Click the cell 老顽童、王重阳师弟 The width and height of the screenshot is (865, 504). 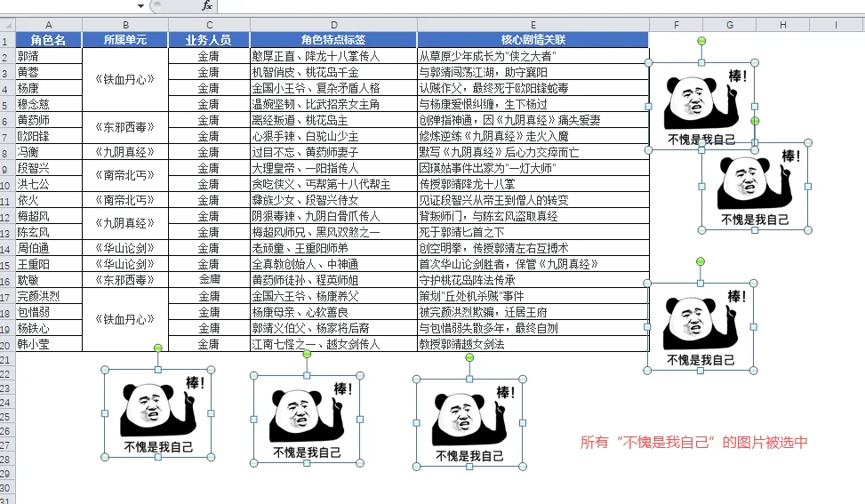pyautogui.click(x=333, y=248)
